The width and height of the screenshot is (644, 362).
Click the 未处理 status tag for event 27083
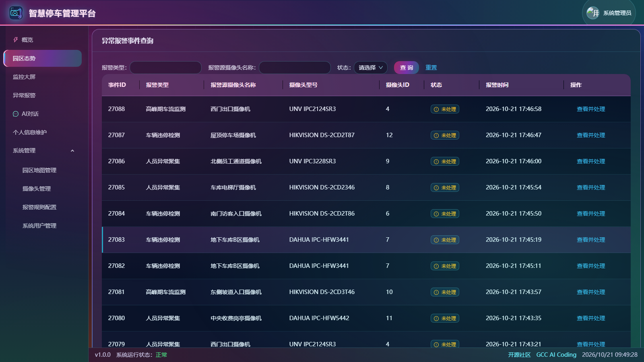point(445,240)
